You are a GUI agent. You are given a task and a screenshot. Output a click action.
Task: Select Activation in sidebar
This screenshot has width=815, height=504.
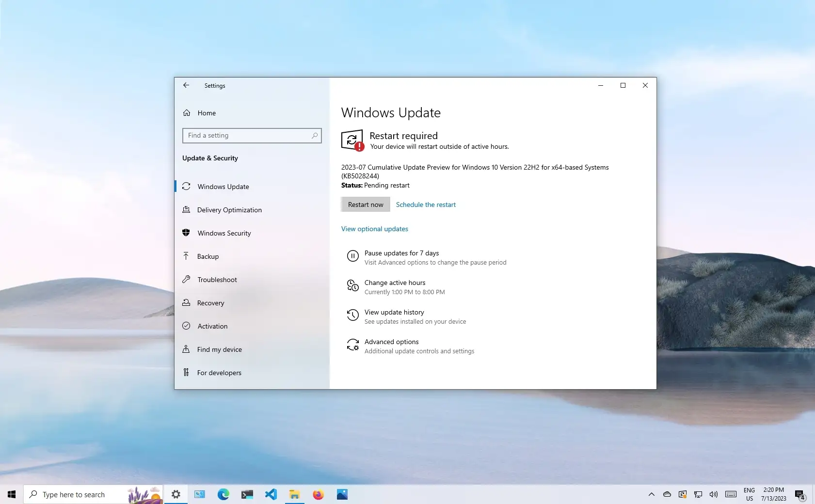(x=252, y=326)
